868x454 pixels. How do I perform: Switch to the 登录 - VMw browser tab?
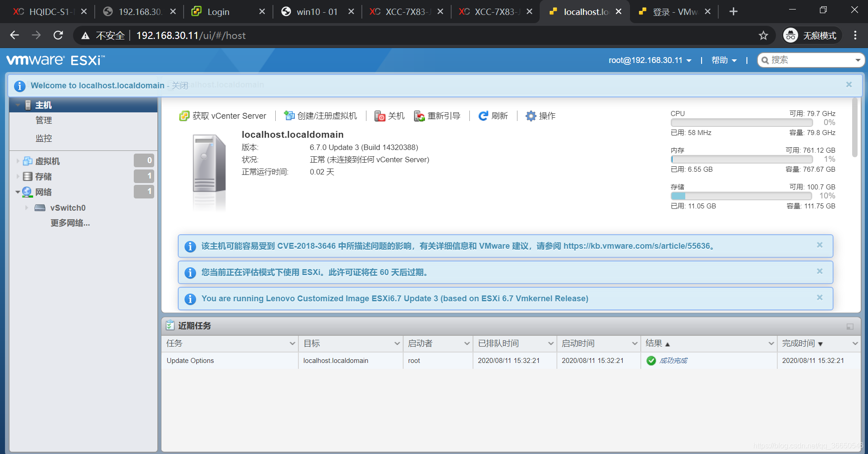pos(674,12)
